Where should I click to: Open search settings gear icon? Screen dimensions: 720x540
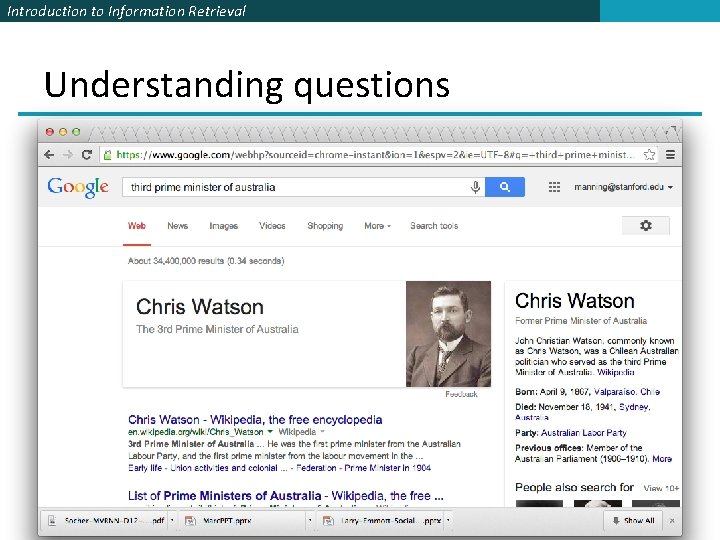pyautogui.click(x=646, y=225)
